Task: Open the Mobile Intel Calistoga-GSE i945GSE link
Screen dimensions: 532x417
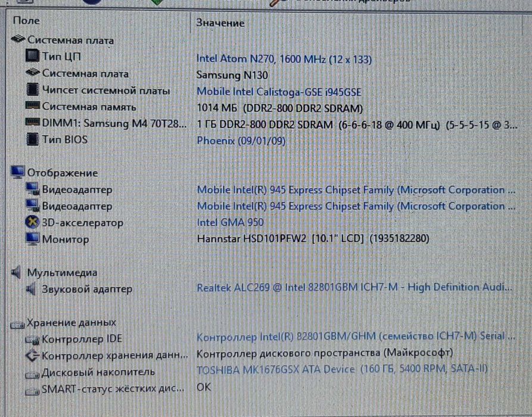Action: (x=279, y=92)
